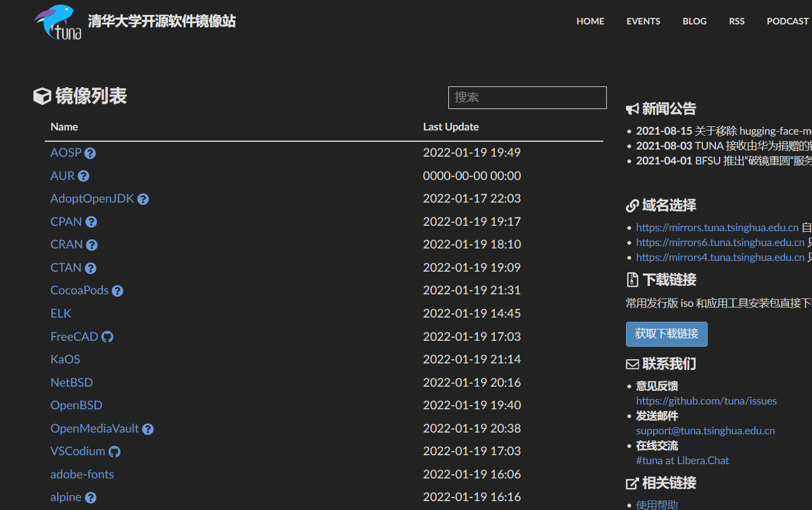This screenshot has height=510, width=812.
Task: Click the TUNA fish logo
Action: pyautogui.click(x=57, y=22)
